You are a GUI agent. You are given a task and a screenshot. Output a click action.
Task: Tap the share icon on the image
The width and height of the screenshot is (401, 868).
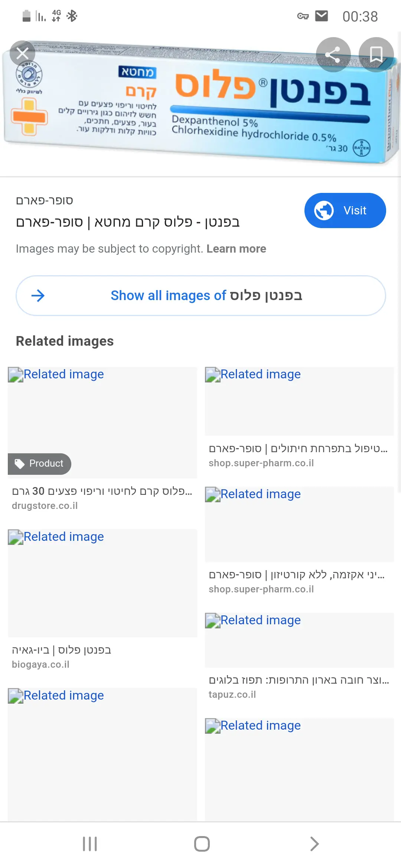tap(333, 55)
